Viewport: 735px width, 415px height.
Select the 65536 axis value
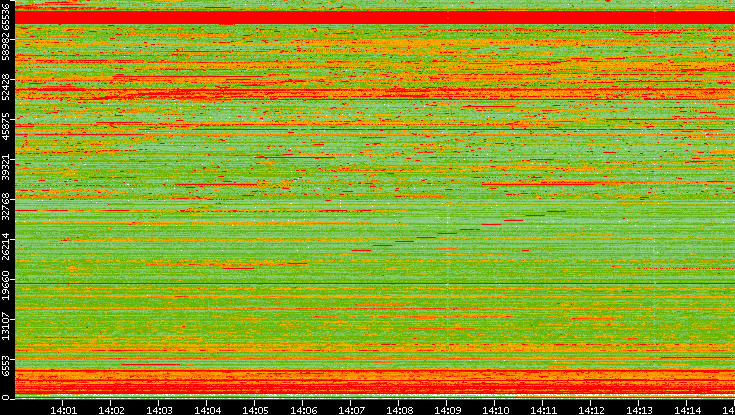[5, 15]
